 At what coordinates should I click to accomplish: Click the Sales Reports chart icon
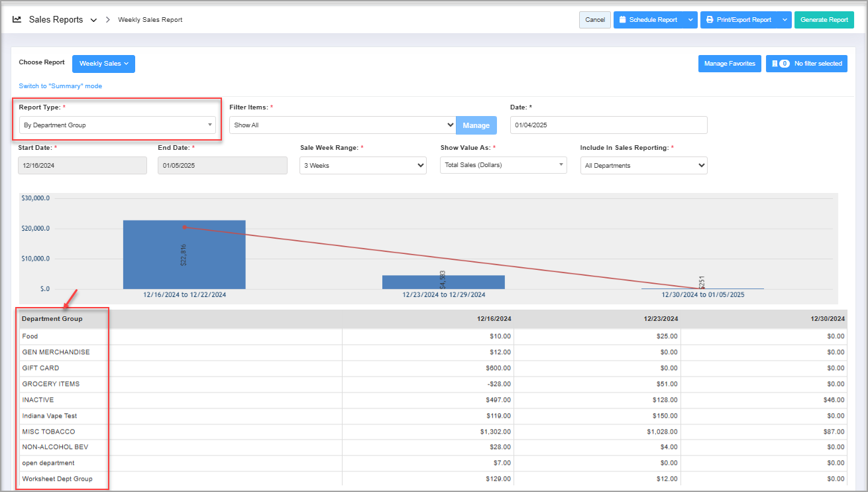(x=17, y=20)
